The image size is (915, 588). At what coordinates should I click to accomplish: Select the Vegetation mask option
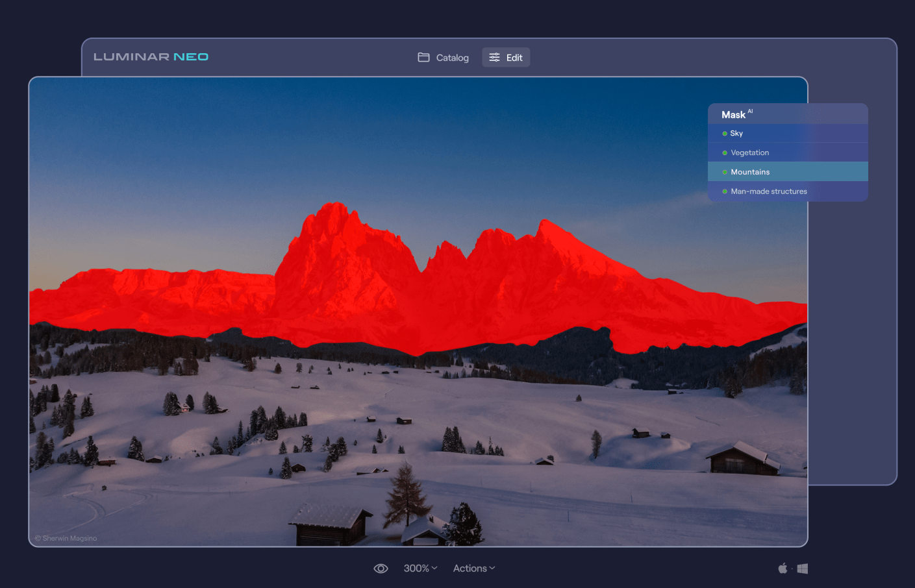(749, 153)
